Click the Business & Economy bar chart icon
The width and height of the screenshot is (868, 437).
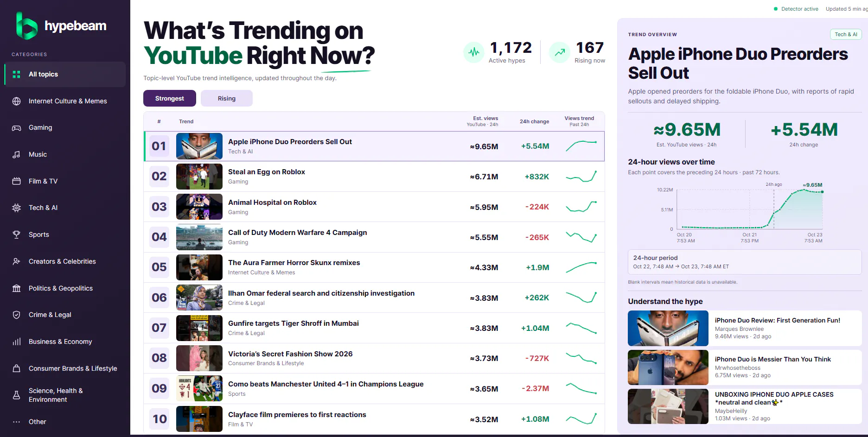click(x=17, y=342)
